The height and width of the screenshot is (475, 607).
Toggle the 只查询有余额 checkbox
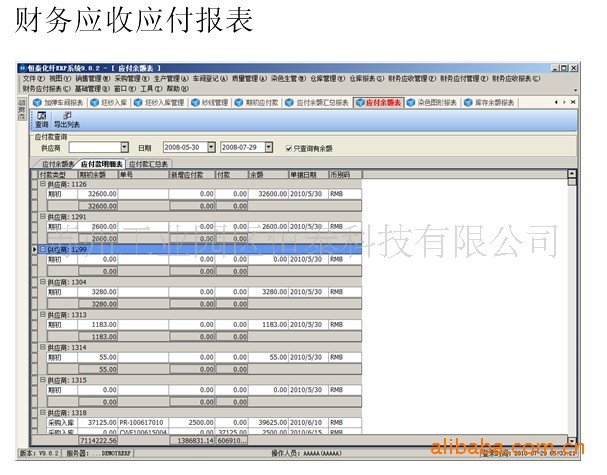click(288, 147)
